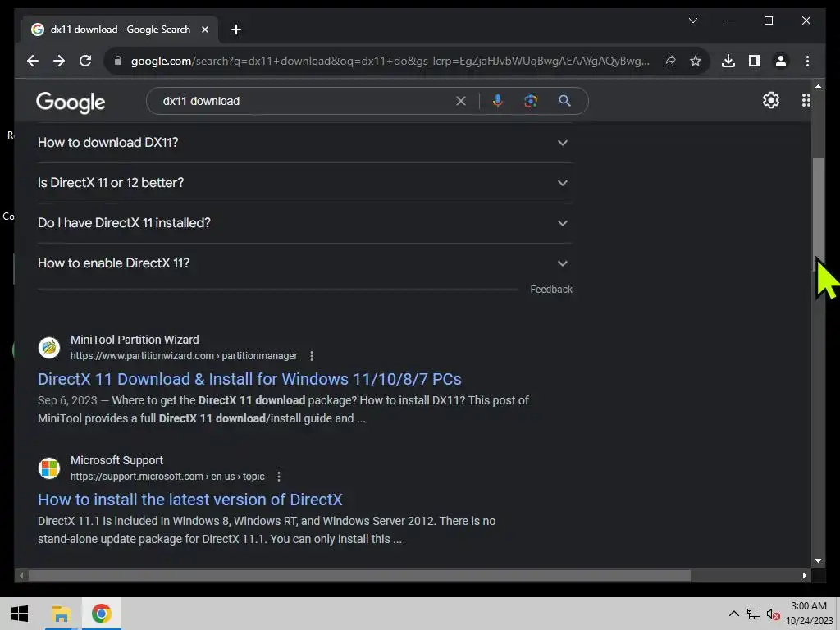Open the muted volume tray icon
Screen dimensions: 840x630
point(773,614)
